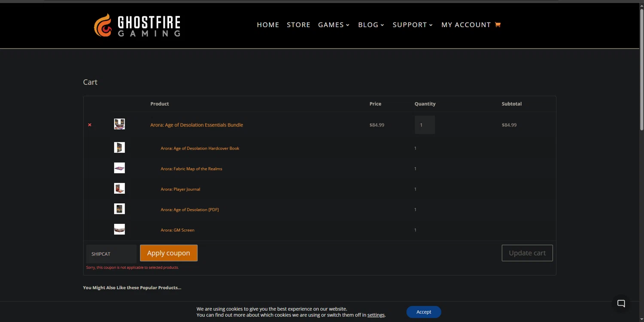Click the Apply coupon button
The image size is (644, 322).
[x=169, y=253]
